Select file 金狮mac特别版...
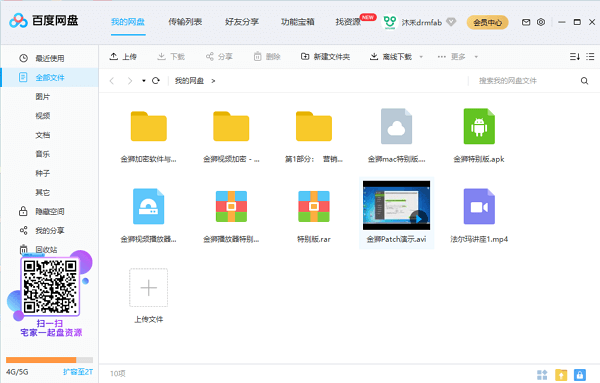 pos(396,137)
